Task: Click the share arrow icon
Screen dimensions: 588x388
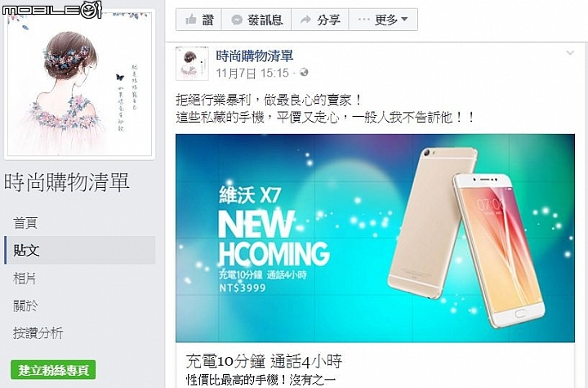Action: click(306, 19)
